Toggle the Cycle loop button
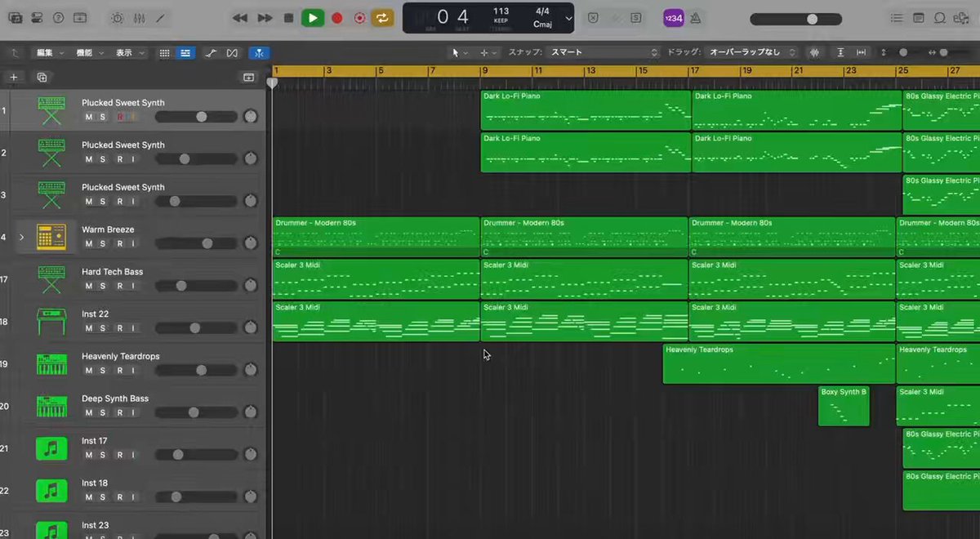The height and width of the screenshot is (539, 980). (382, 17)
